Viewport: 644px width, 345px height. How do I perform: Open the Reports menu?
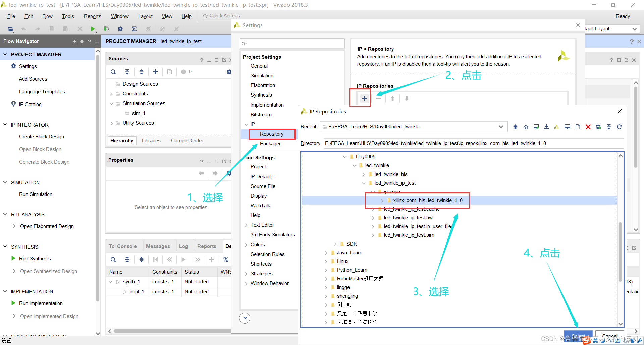click(92, 16)
